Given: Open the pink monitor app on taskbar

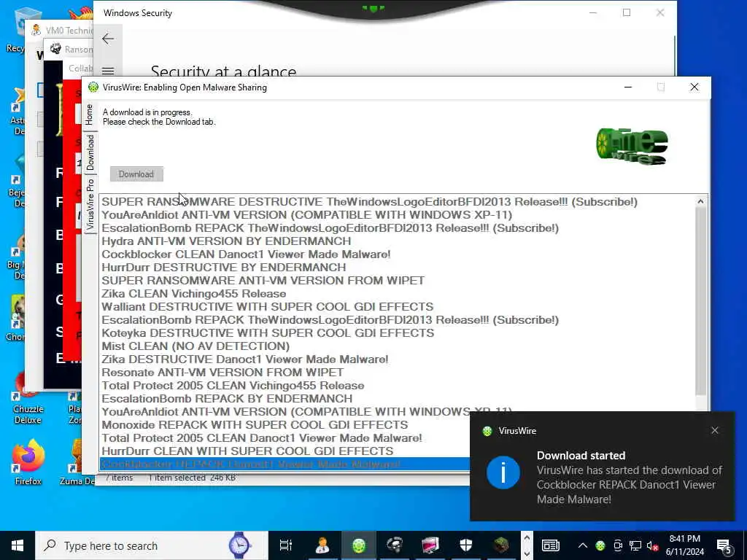Looking at the screenshot, I should 430,545.
